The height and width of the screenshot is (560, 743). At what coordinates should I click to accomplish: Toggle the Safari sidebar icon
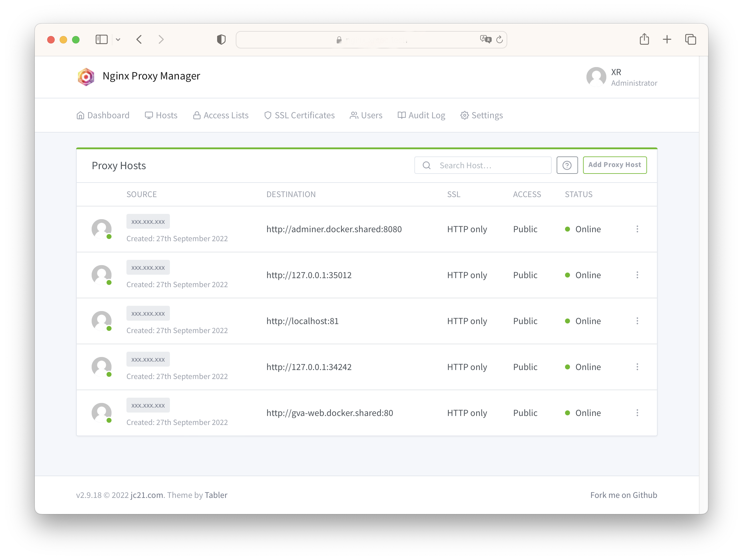(102, 40)
